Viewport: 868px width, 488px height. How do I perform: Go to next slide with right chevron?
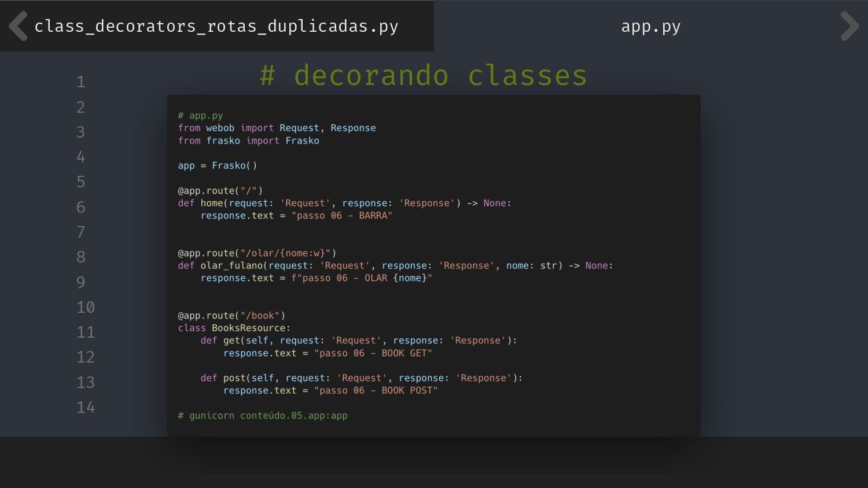pos(849,26)
